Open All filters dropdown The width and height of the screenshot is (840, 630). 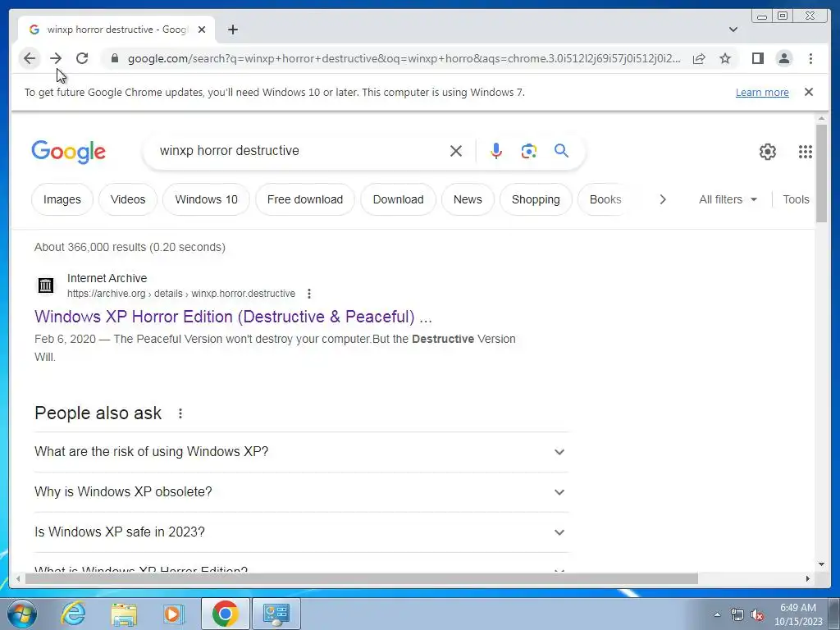[x=728, y=199]
